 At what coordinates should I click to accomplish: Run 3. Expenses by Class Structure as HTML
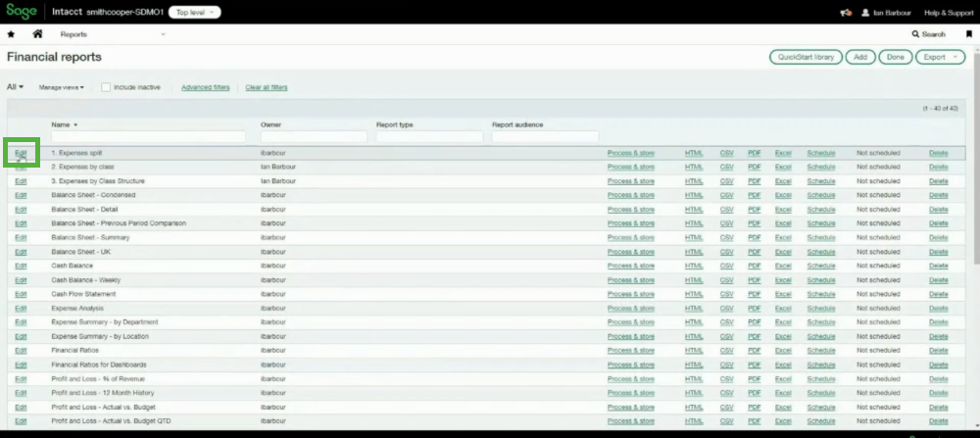[694, 181]
